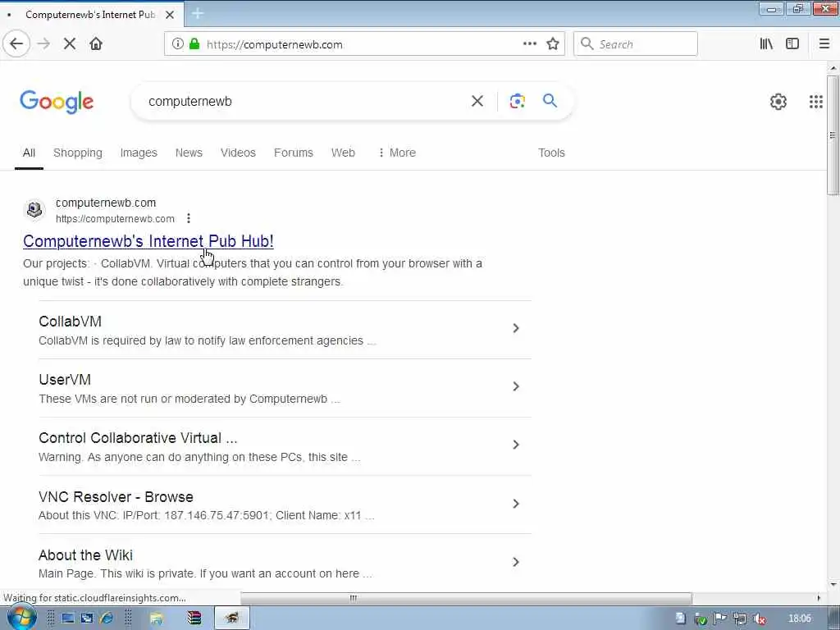Open more options for the computernewb.com result
840x630 pixels.
(x=189, y=218)
